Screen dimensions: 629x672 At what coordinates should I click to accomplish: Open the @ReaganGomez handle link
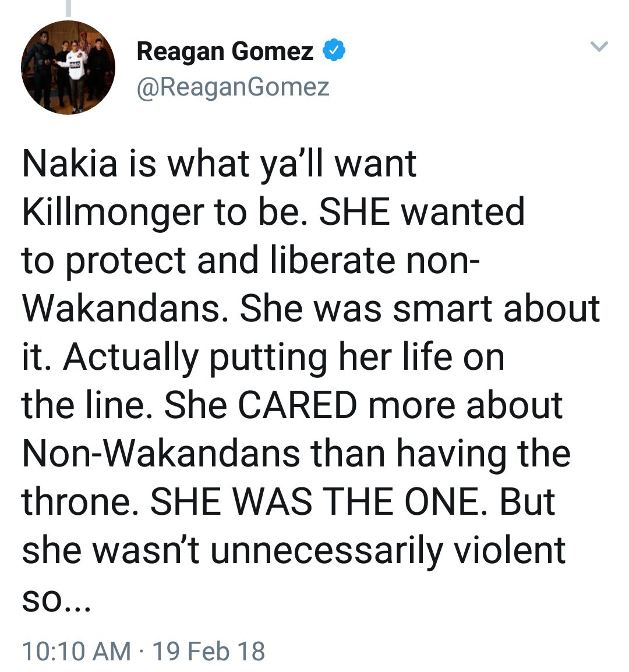click(233, 87)
